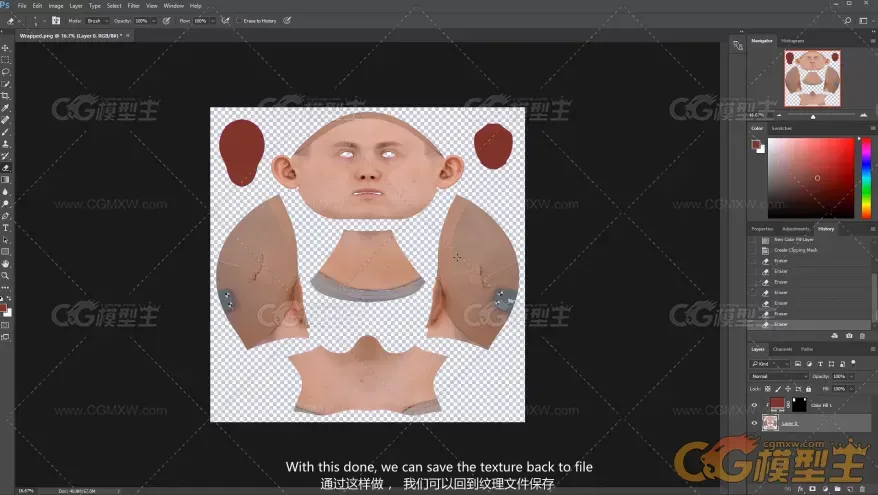Switch to the Histogram tab
The width and height of the screenshot is (878, 495).
[x=793, y=41]
